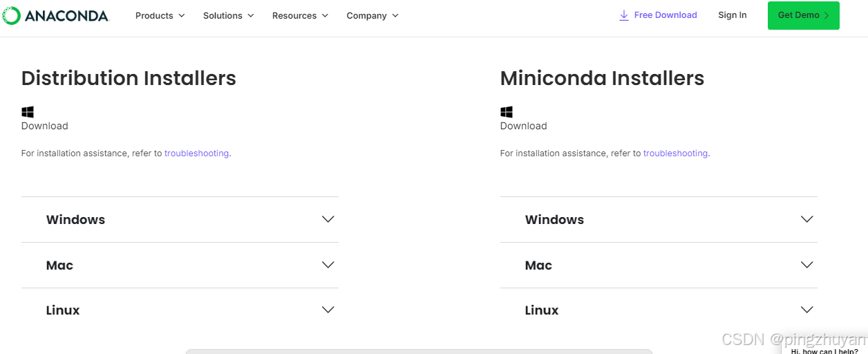Click Download under Distribution Installers
Viewport: 868px width, 354px height.
point(45,126)
